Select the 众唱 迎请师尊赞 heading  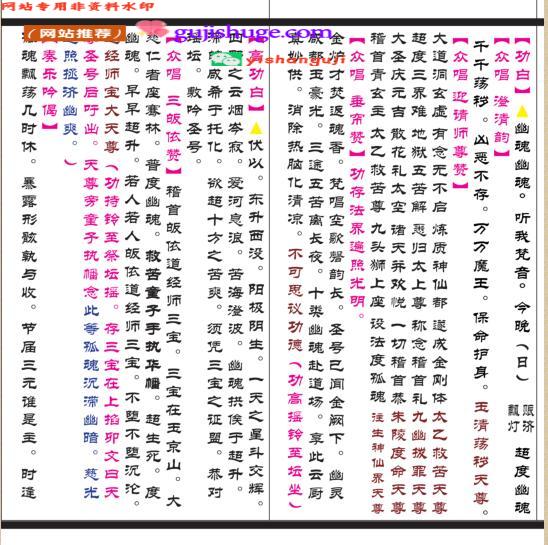pos(461,113)
